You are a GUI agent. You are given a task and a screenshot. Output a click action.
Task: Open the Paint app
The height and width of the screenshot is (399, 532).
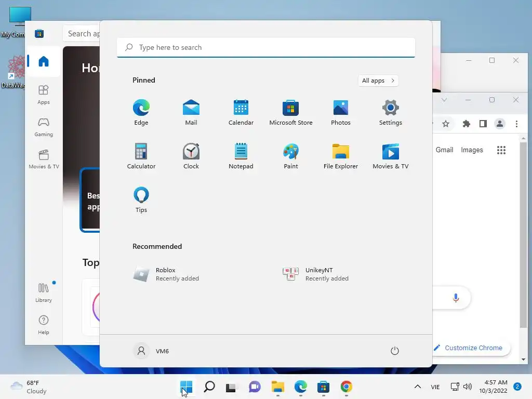tap(291, 156)
